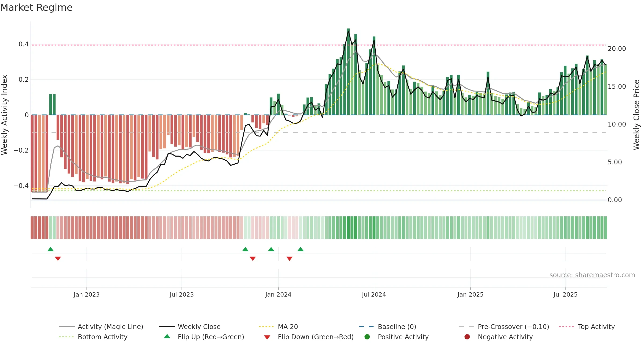Screen dimensions: 644x362
Task: Click the Jan 2025 x-axis label
Action: tap(470, 295)
